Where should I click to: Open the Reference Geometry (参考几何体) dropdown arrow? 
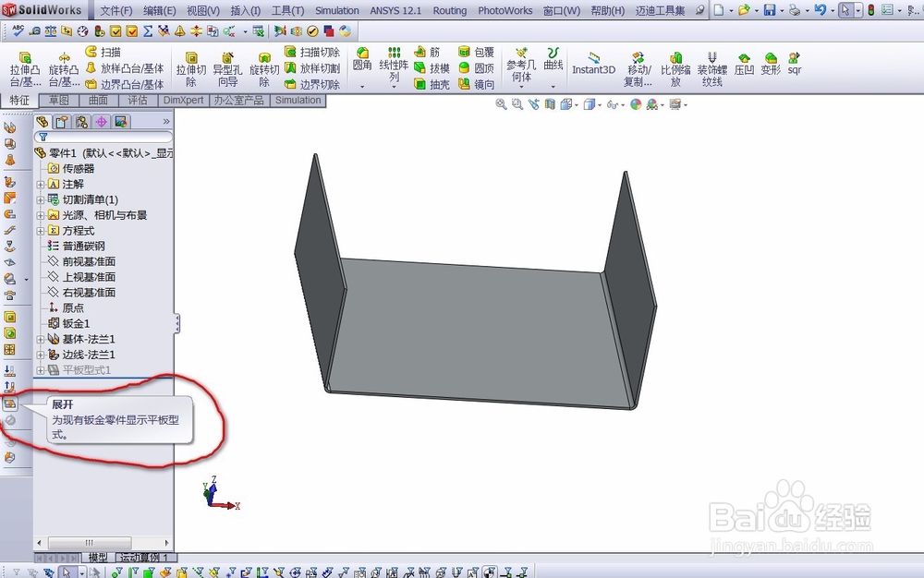(x=521, y=87)
